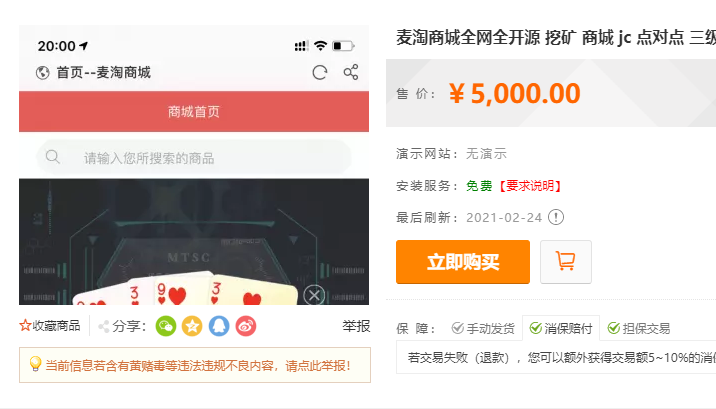Click the yellow report-violation notice banner
Viewport: 716px width, 409px height.
pos(195,365)
